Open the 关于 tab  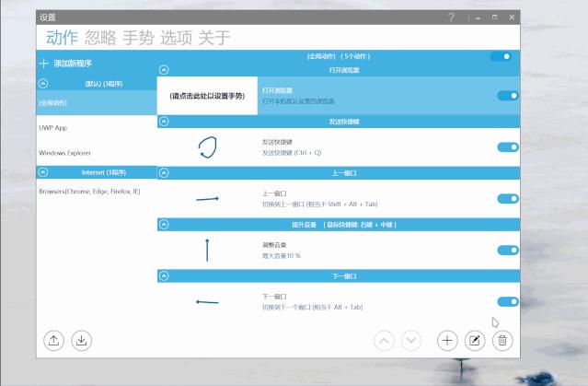click(x=214, y=38)
